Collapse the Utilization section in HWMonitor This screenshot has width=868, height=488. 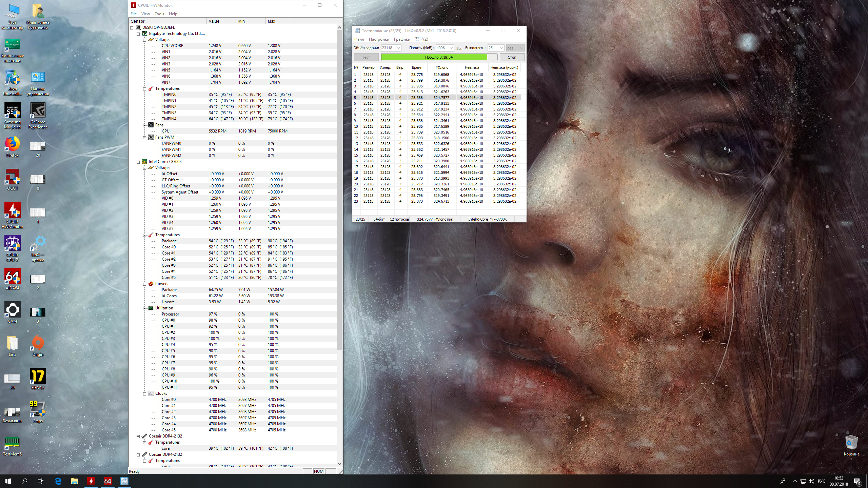pyautogui.click(x=145, y=308)
